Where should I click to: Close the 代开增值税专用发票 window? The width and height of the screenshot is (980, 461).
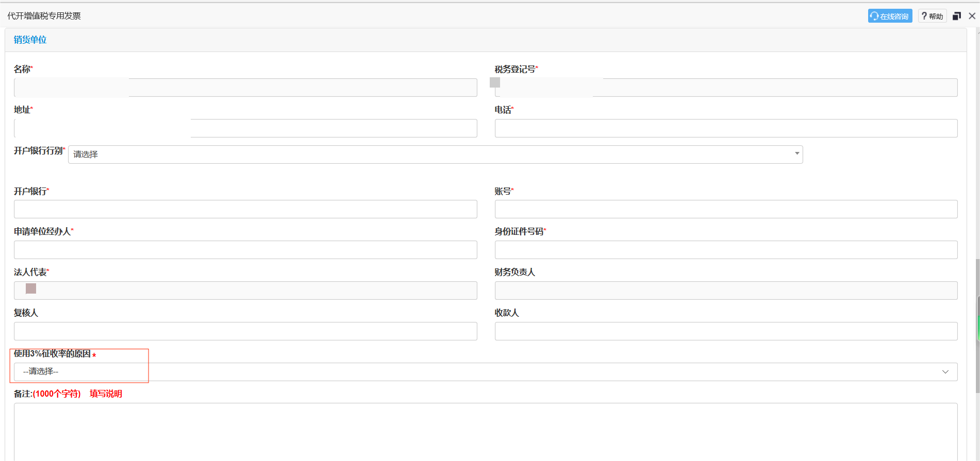[972, 16]
